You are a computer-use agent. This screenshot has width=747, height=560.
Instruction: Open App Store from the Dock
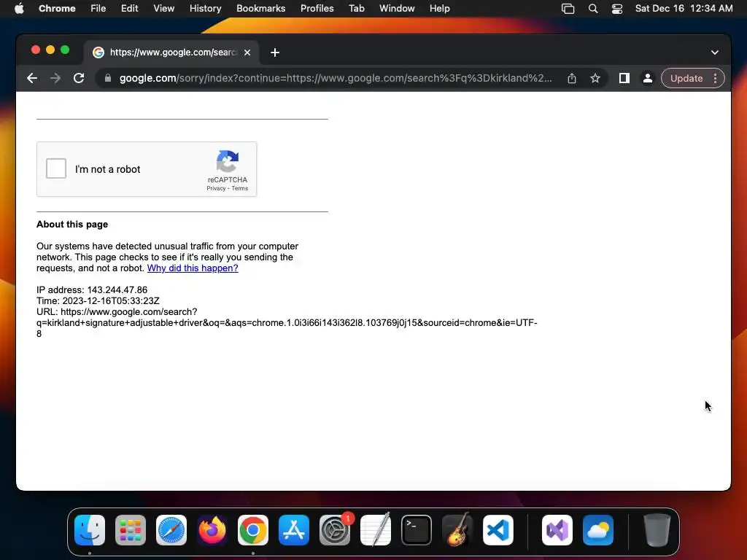tap(294, 530)
